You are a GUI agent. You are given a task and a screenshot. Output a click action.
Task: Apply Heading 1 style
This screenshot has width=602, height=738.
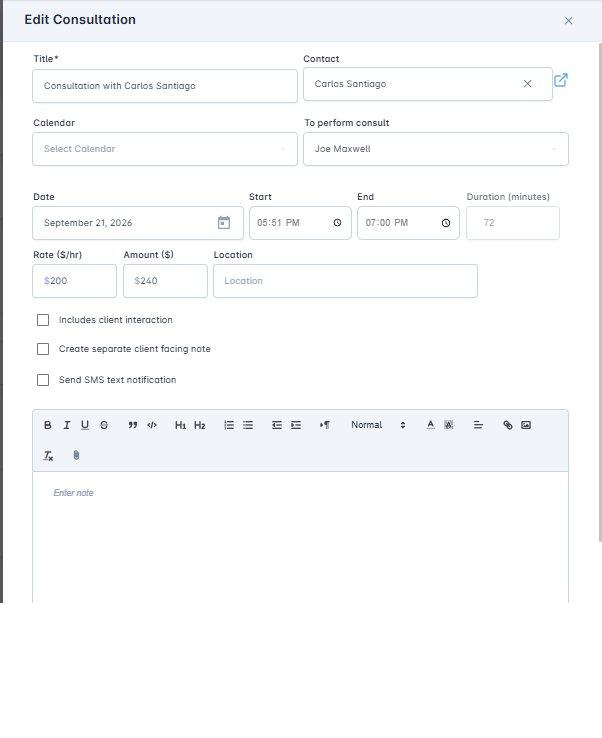pyautogui.click(x=180, y=425)
